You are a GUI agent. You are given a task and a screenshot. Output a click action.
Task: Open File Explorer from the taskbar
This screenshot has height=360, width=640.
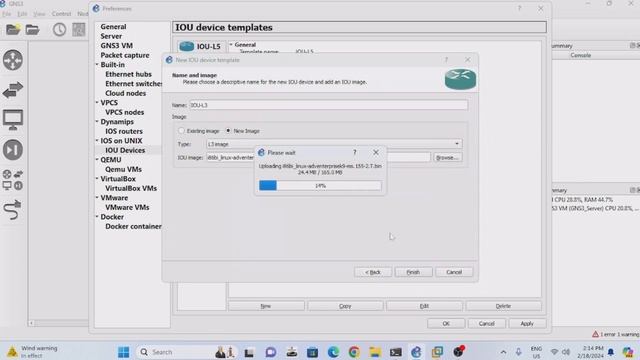point(375,351)
